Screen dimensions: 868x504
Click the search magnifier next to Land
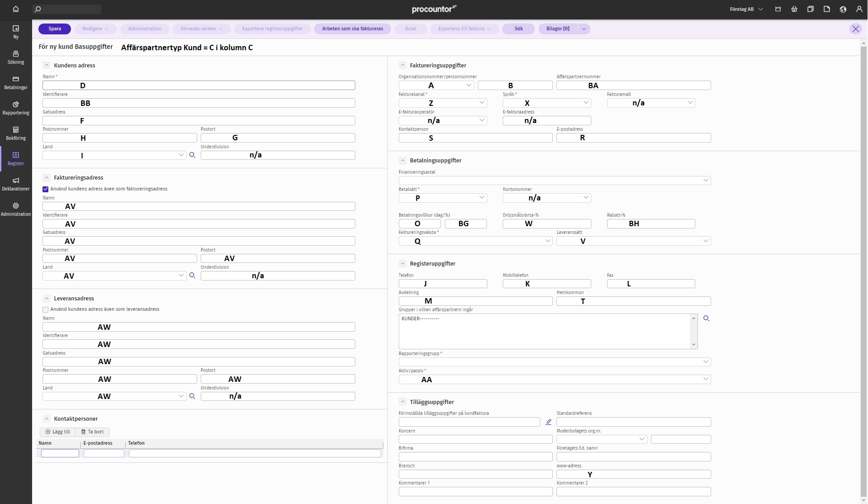point(192,155)
